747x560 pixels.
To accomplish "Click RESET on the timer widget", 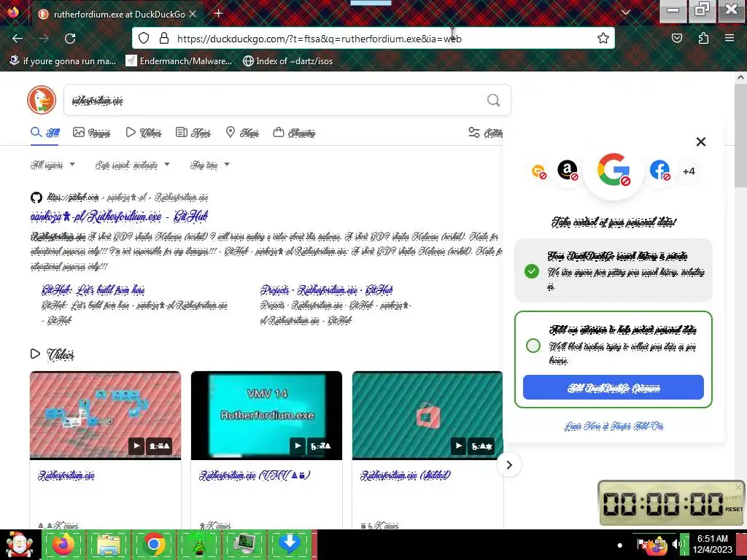I will (x=734, y=510).
